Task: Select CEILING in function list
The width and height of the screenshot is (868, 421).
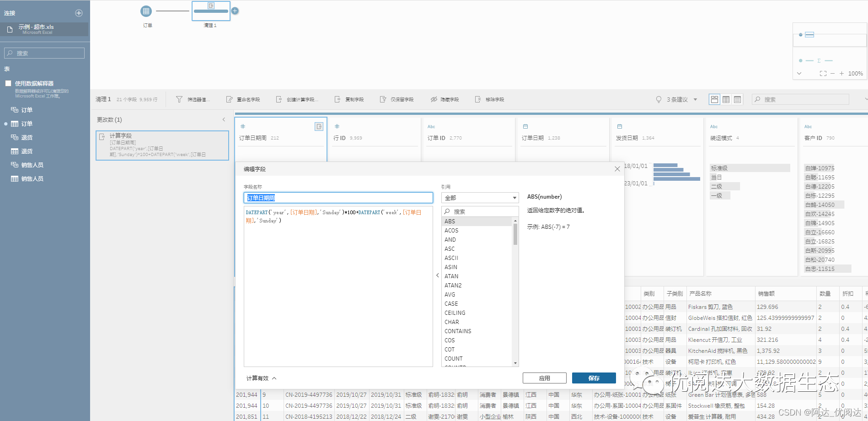Action: click(477, 313)
